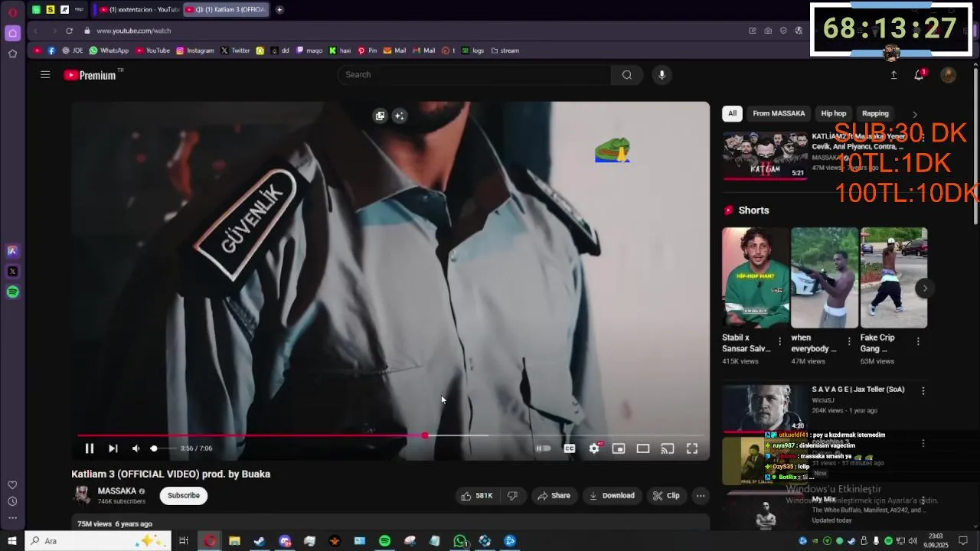980x551 pixels.
Task: Open player settings gear
Action: pos(594,448)
